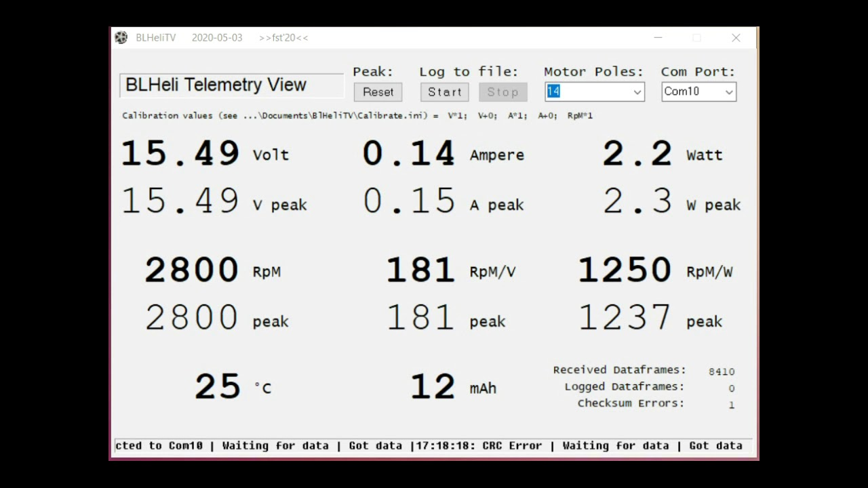Image resolution: width=868 pixels, height=488 pixels.
Task: Open the Motor Poles dropdown
Action: coord(636,91)
